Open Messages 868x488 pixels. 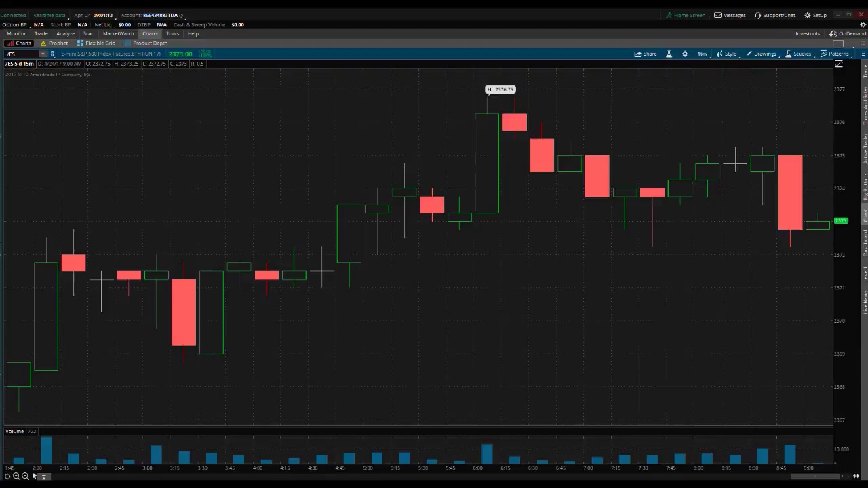[730, 15]
